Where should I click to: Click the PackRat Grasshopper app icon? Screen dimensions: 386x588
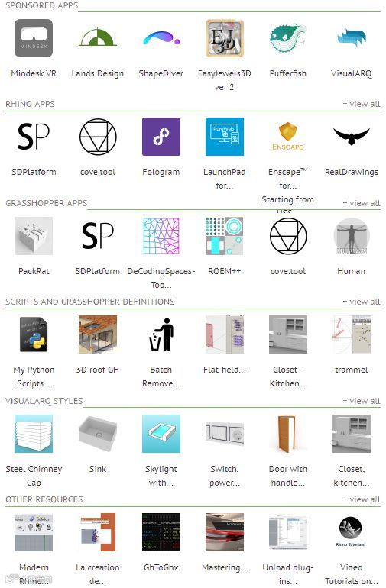pyautogui.click(x=34, y=236)
